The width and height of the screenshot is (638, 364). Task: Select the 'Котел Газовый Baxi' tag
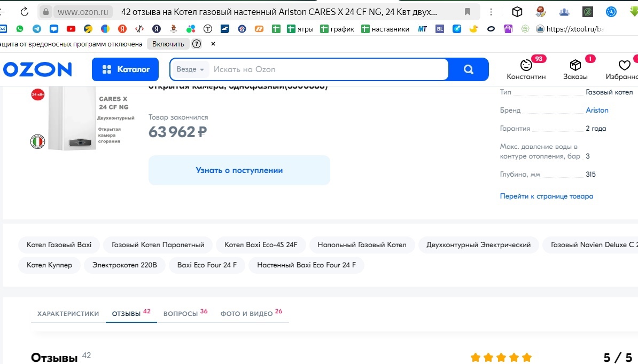(x=59, y=244)
